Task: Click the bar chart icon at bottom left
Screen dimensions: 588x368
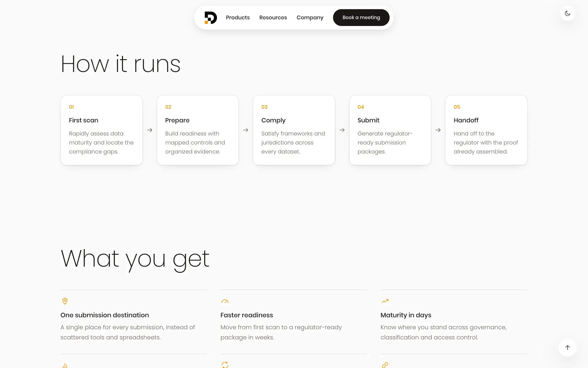Action: [x=65, y=365]
